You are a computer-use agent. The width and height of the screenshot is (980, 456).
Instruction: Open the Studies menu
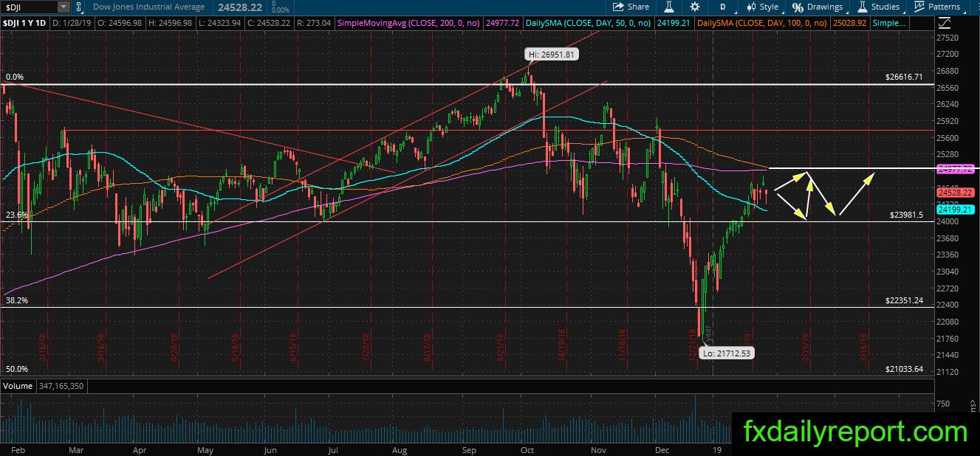(x=878, y=7)
